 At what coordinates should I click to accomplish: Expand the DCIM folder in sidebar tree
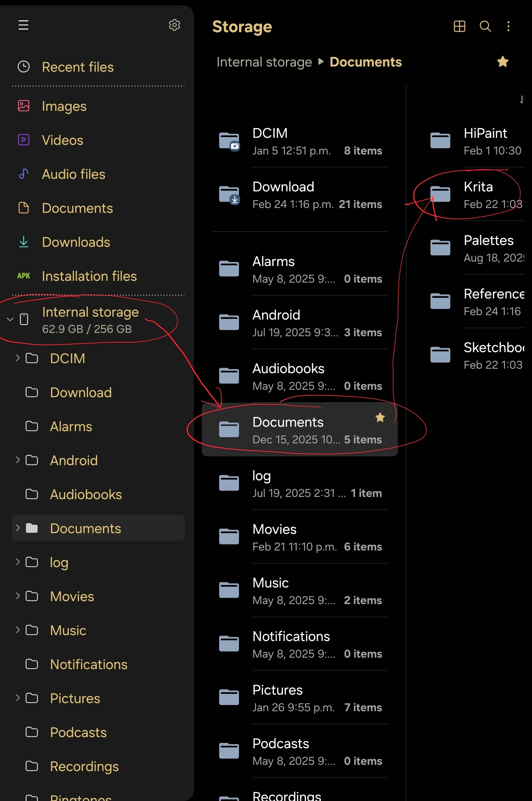coord(17,358)
